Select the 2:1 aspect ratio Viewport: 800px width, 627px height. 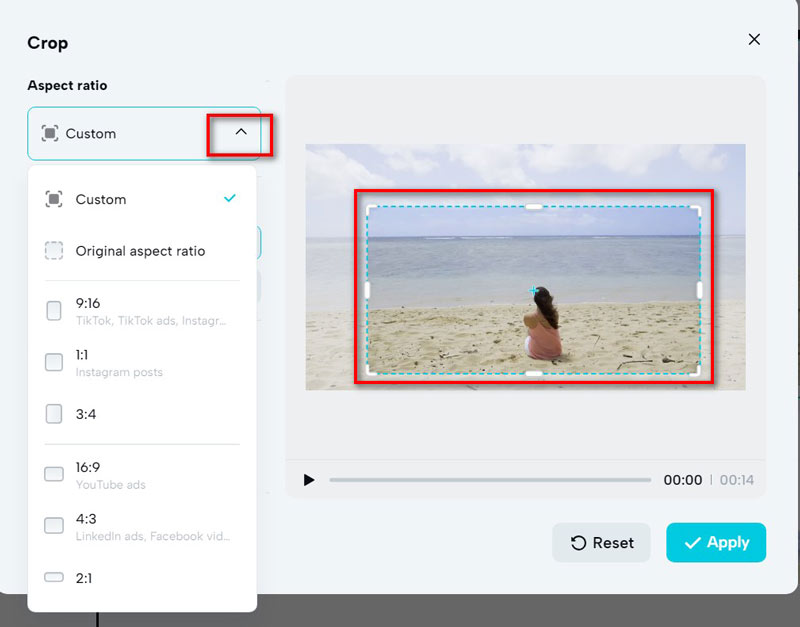point(142,578)
